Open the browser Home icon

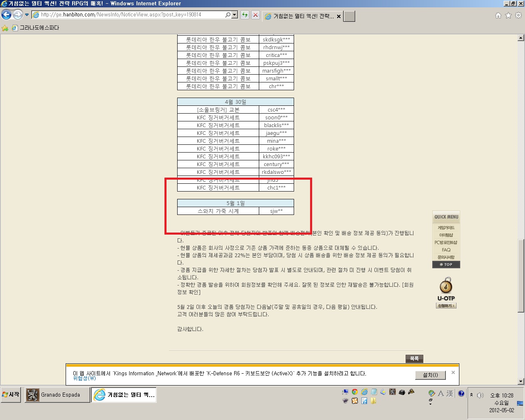pos(498,15)
